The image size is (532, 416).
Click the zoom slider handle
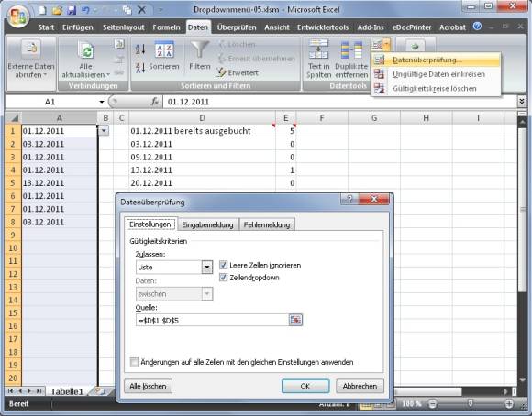[x=471, y=403]
